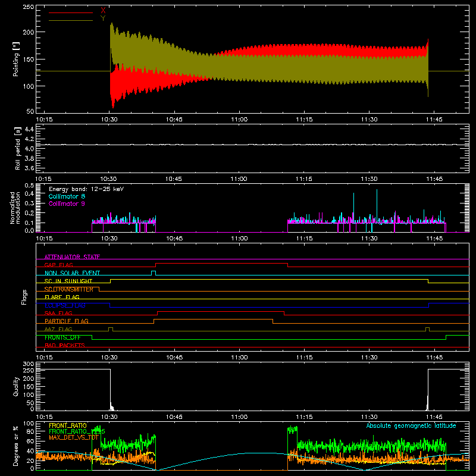Click "10:15" label under the modulation plot
Image resolution: width=476 pixels, height=476 pixels.
(x=44, y=239)
